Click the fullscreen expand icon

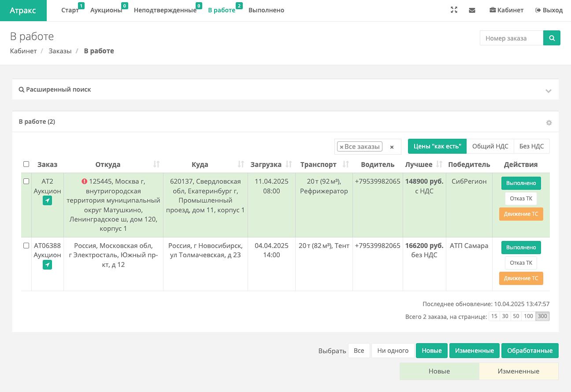point(454,10)
